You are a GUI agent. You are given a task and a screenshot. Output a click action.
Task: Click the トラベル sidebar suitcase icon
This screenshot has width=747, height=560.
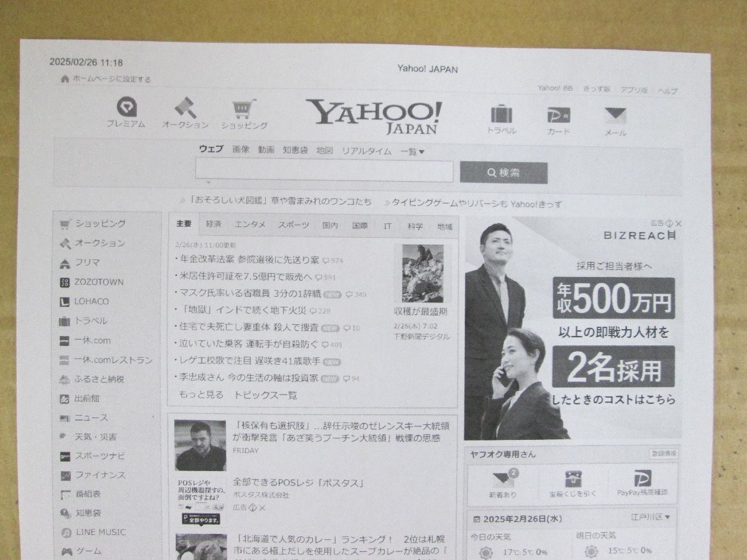click(x=65, y=321)
